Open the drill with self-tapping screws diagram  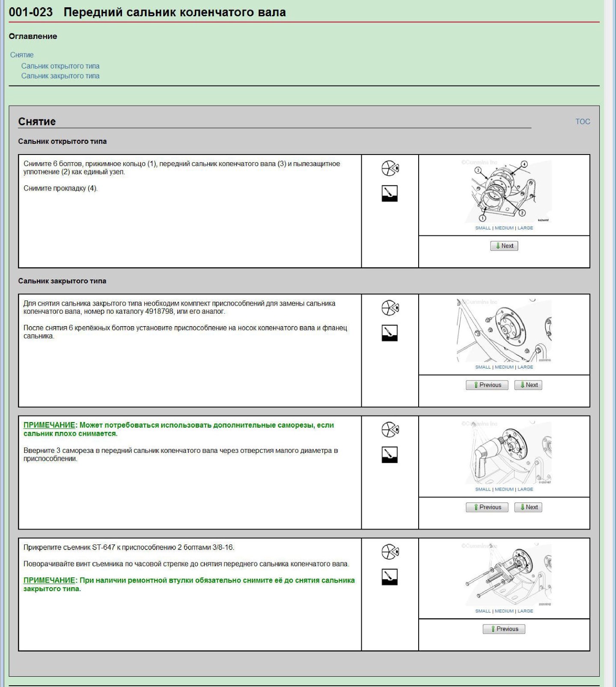504,452
